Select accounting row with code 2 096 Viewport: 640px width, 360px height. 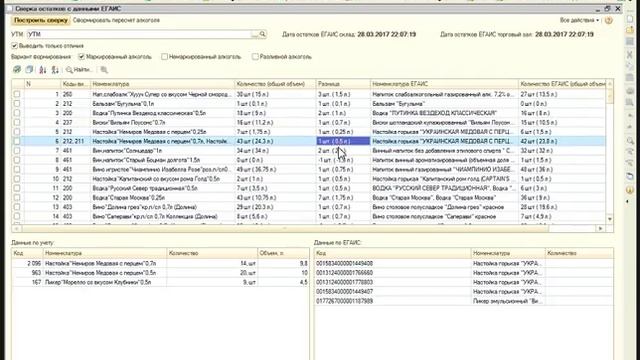pyautogui.click(x=160, y=264)
